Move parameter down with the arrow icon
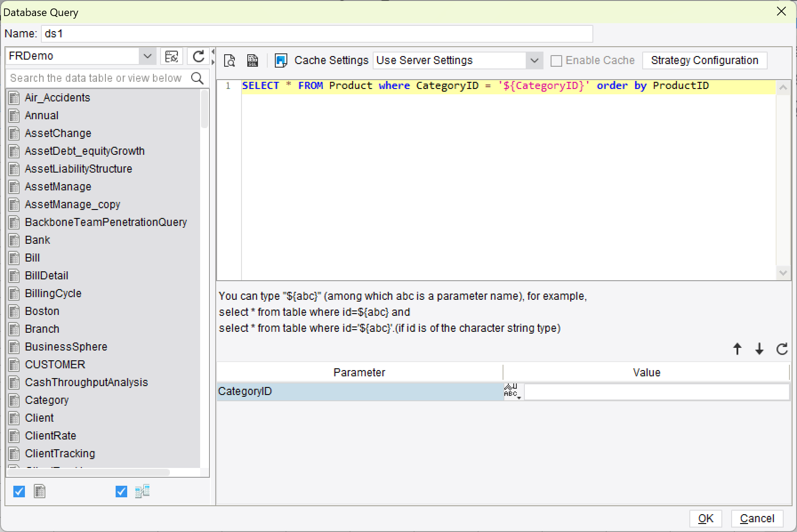The width and height of the screenshot is (797, 532). click(759, 349)
